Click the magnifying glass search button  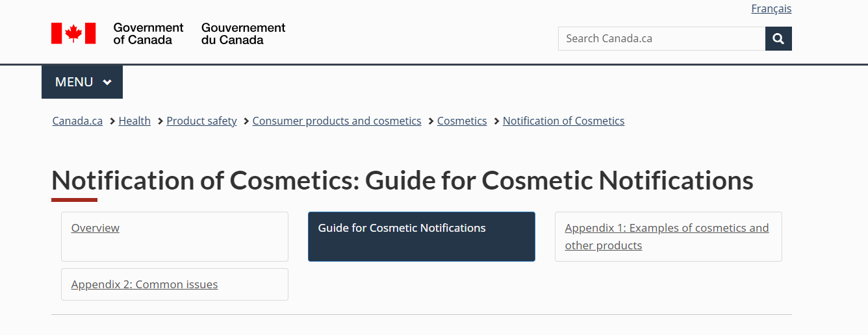click(x=778, y=38)
